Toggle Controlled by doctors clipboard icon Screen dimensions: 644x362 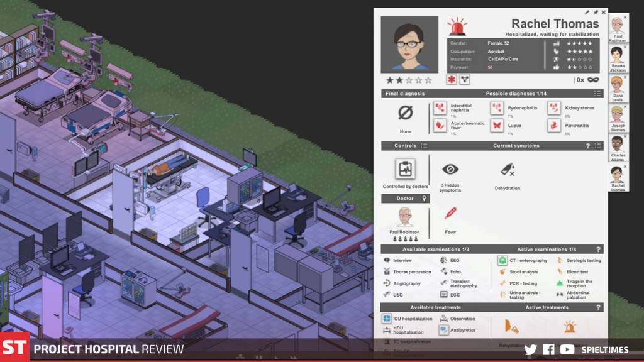(406, 168)
